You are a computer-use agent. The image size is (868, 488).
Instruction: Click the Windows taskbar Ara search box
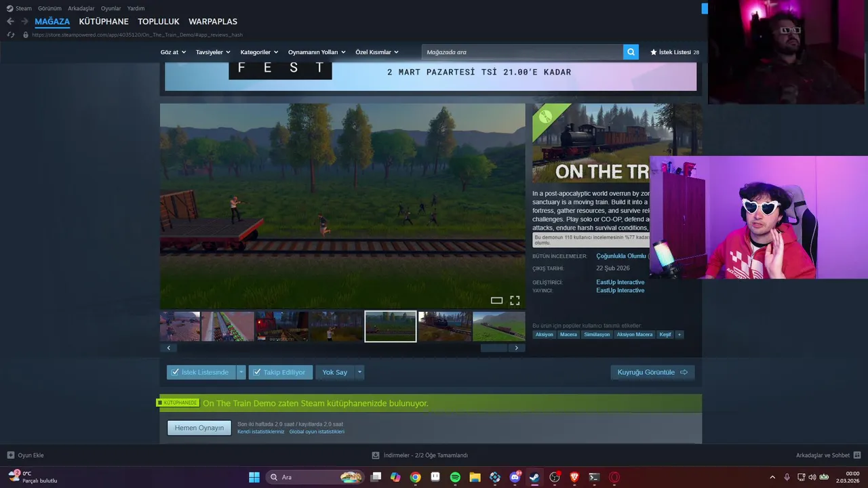[x=315, y=477]
